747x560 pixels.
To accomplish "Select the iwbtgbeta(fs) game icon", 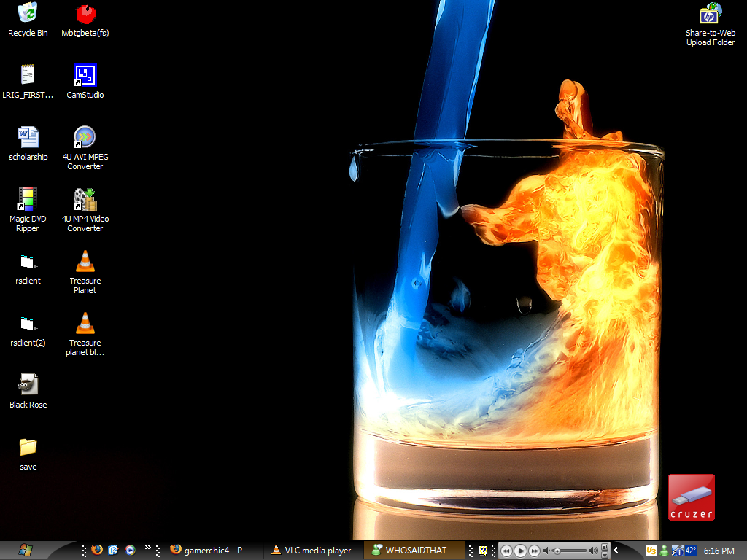I will click(85, 15).
